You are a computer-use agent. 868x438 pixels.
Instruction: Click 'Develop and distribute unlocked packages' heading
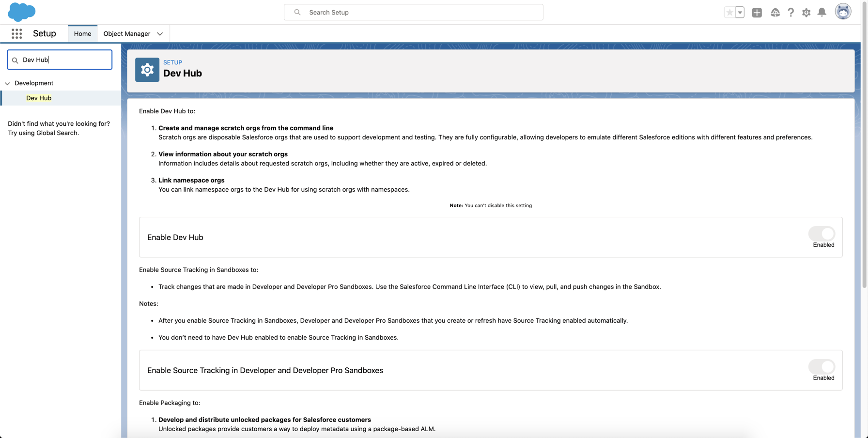coord(264,420)
